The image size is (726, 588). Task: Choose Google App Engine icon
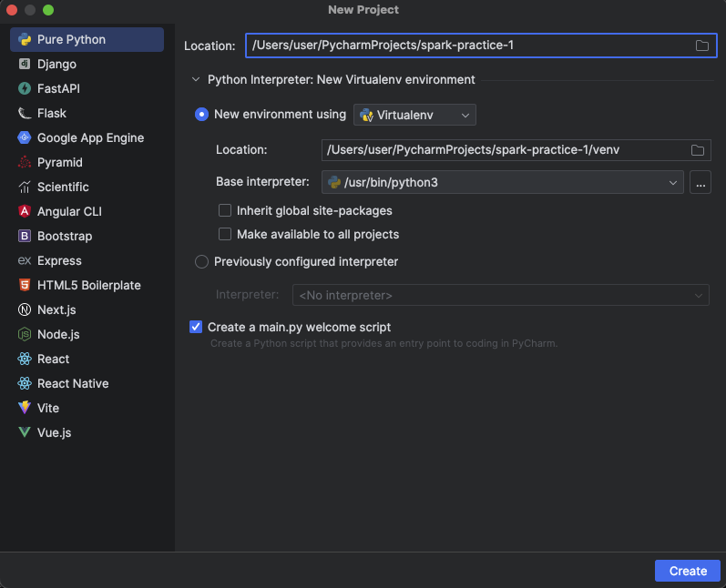pos(24,137)
